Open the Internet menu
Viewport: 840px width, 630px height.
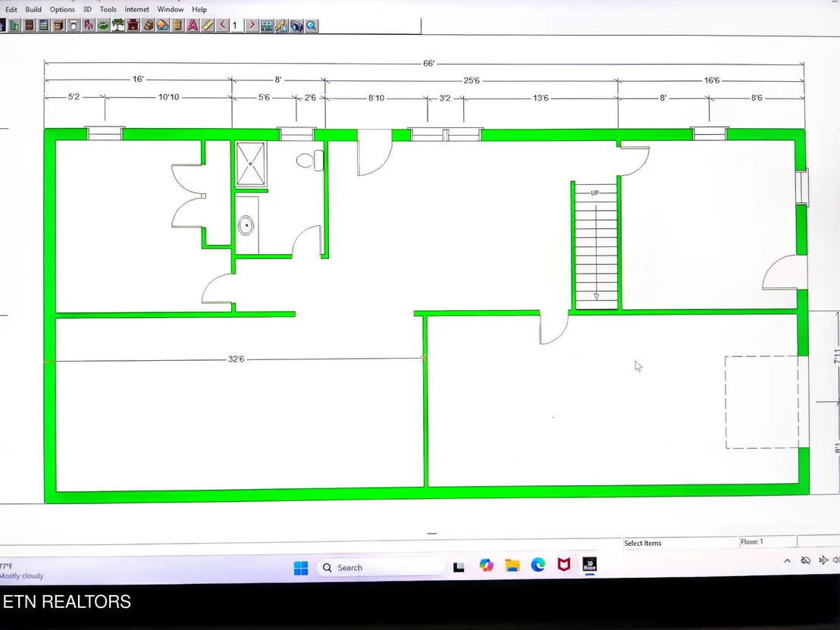136,9
